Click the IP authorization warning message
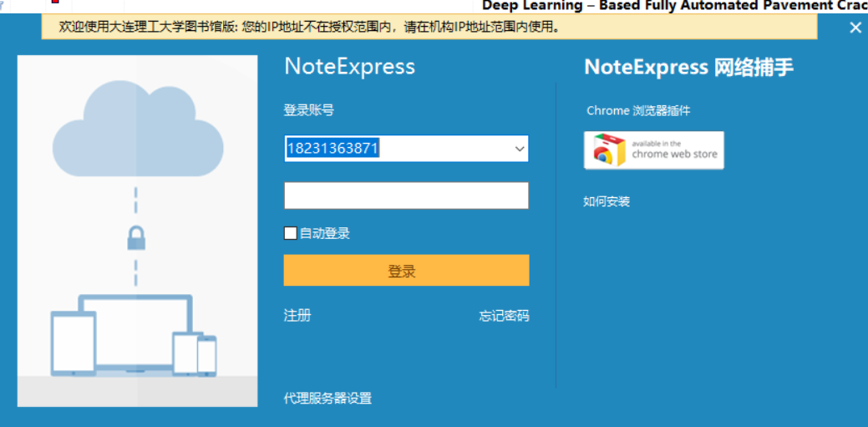Viewport: 868px width, 427px height. [x=309, y=27]
